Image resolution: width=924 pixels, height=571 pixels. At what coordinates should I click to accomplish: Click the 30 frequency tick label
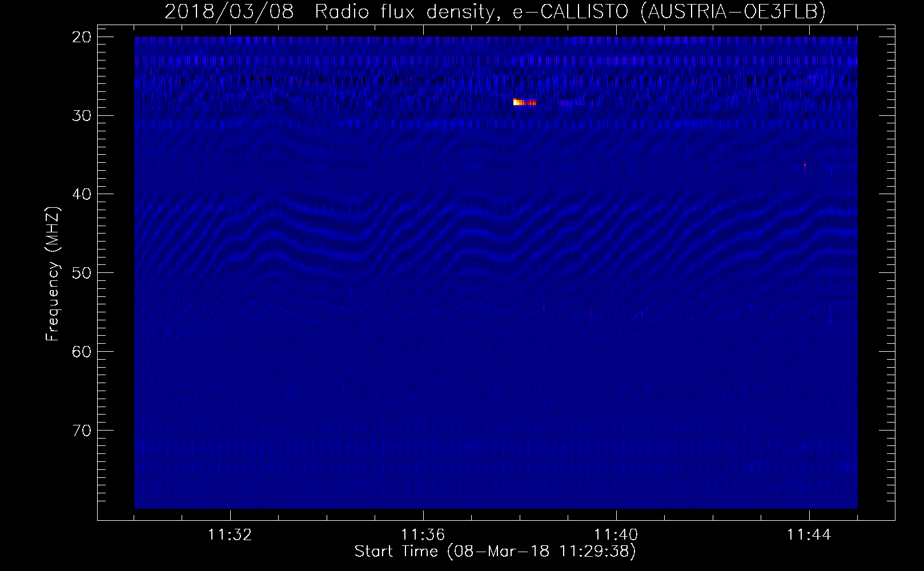pyautogui.click(x=82, y=116)
